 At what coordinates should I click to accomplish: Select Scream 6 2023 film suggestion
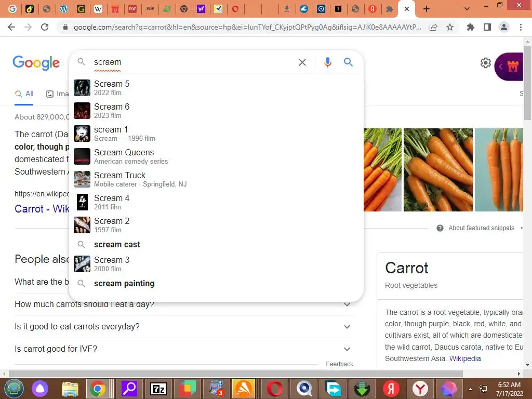(216, 111)
